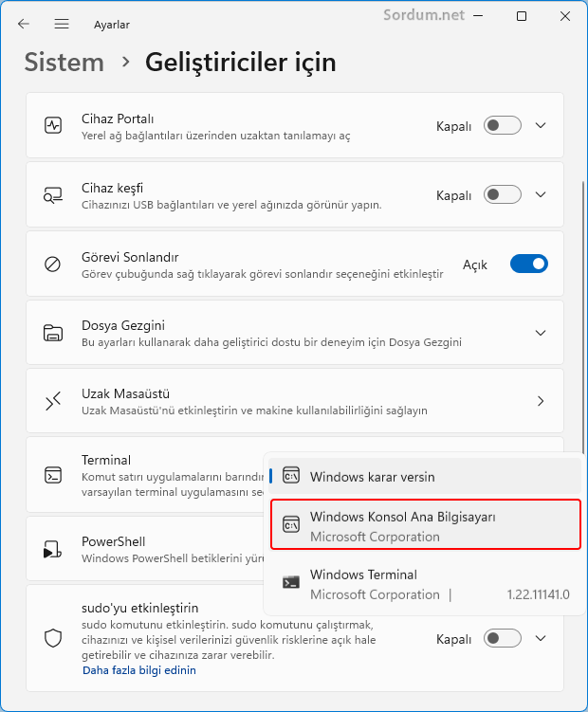This screenshot has width=588, height=712.
Task: Click the PowerShell script icon
Action: pos(53,549)
